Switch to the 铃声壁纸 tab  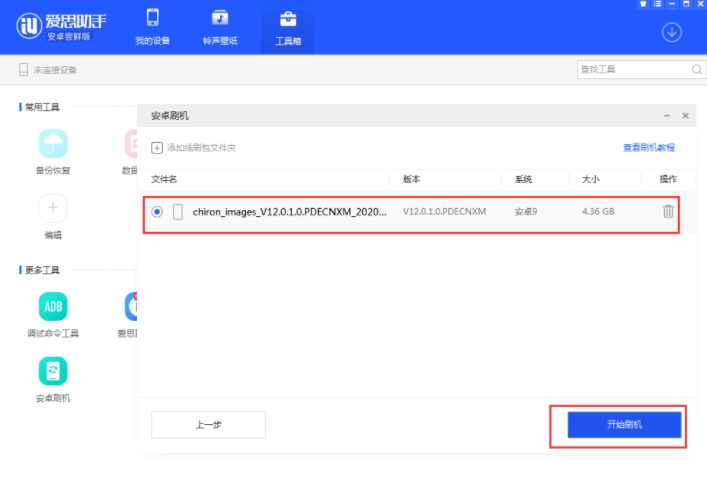(x=220, y=28)
